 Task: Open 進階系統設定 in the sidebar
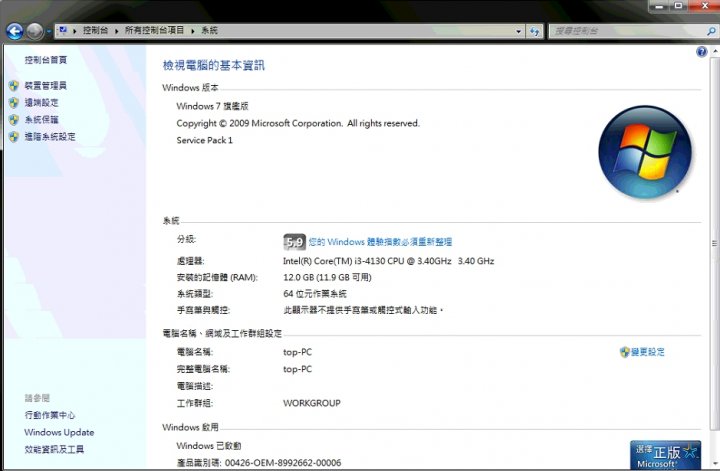click(x=50, y=136)
